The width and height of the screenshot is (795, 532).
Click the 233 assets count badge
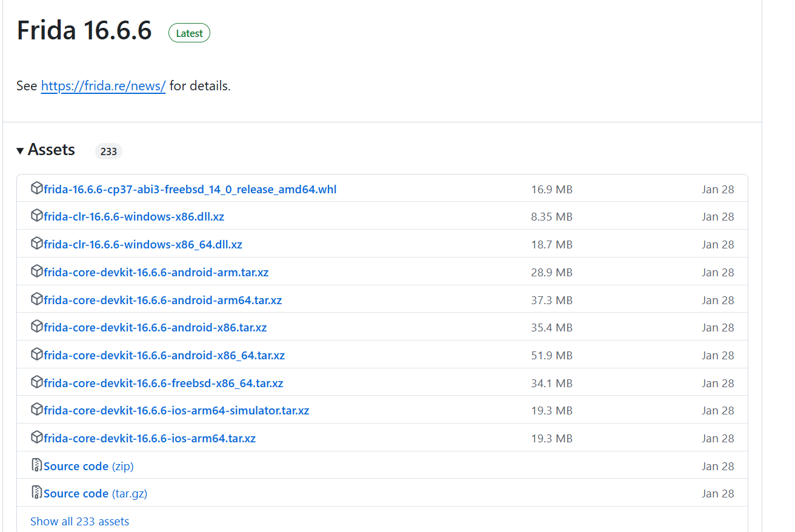108,151
